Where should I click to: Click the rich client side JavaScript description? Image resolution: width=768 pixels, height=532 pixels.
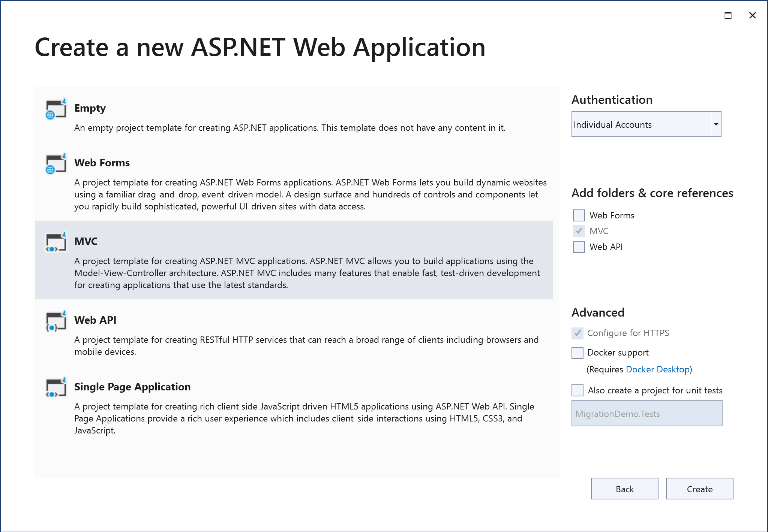pos(304,418)
